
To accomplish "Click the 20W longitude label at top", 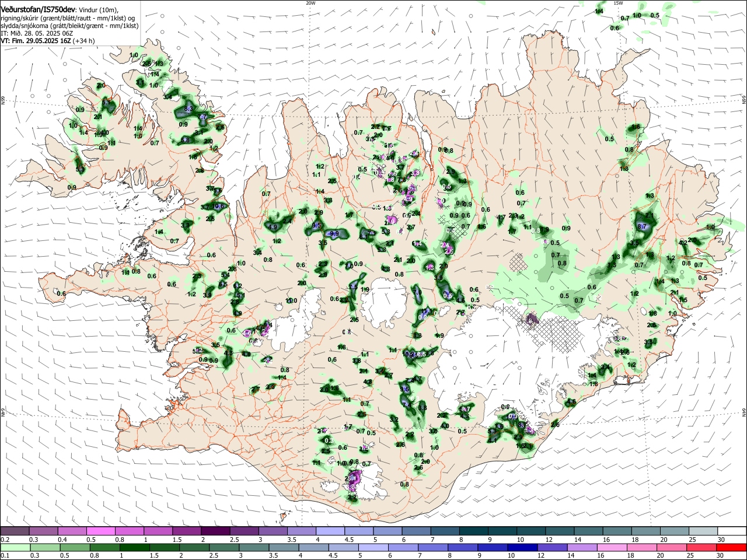I will click(x=310, y=3).
